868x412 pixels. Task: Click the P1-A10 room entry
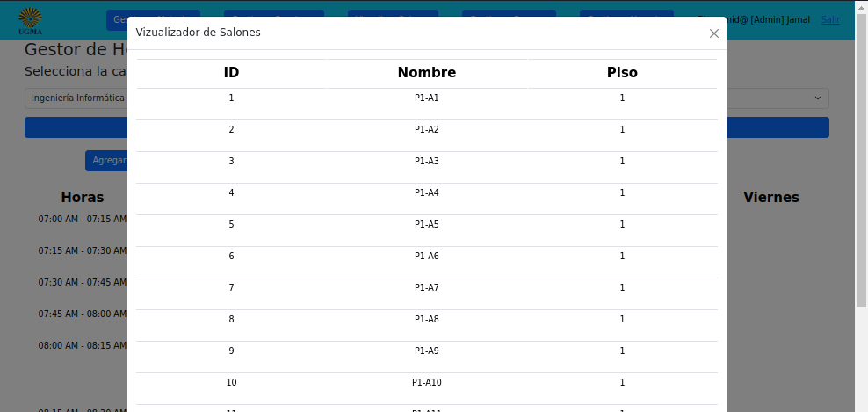[x=427, y=382]
